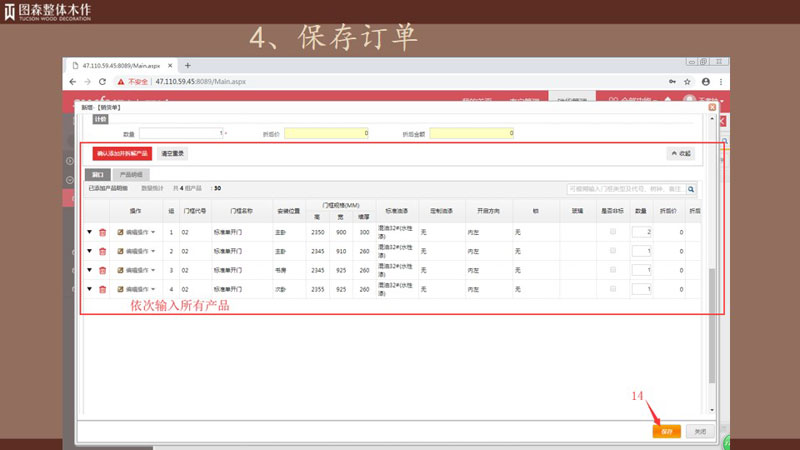Open a new browser tab with plus icon
Screen dimensions: 800x450
[187, 65]
